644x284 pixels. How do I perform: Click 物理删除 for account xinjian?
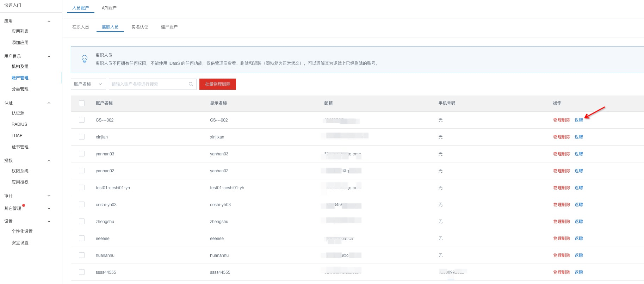pyautogui.click(x=561, y=137)
